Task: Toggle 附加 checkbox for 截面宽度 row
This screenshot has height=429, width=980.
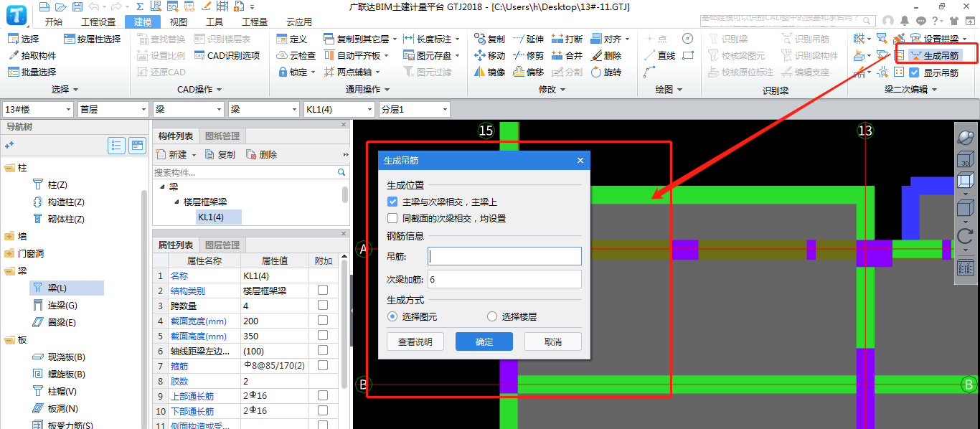Action: tap(323, 321)
